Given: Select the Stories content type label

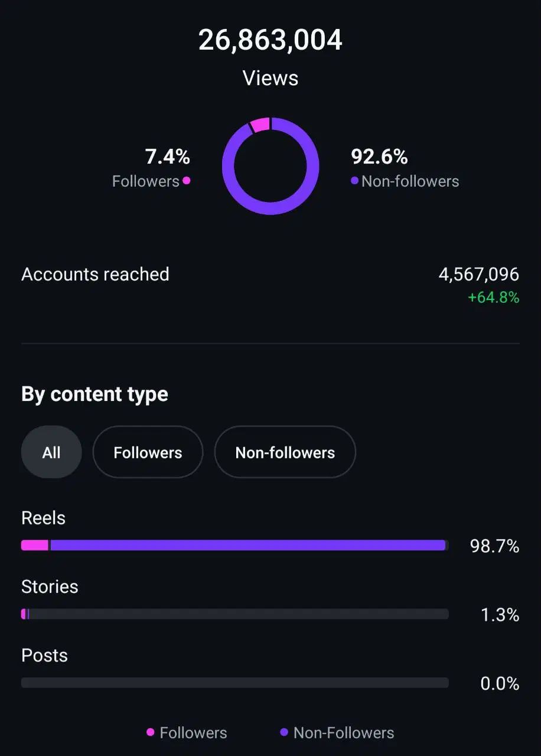Looking at the screenshot, I should click(x=50, y=586).
